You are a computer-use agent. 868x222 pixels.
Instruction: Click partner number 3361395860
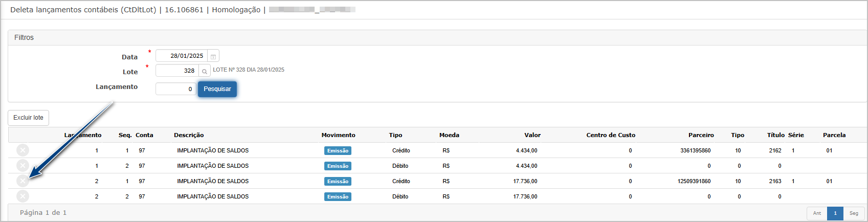[x=695, y=150]
